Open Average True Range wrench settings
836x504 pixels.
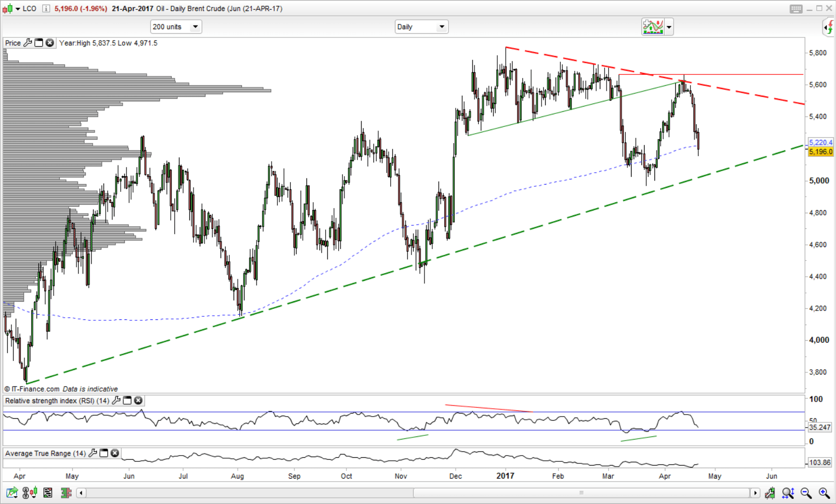point(93,454)
